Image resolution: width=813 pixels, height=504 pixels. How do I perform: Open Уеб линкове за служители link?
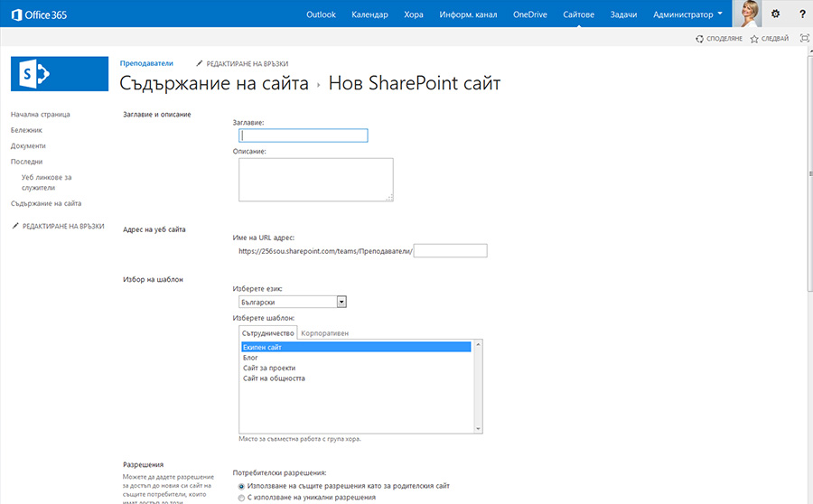[47, 182]
